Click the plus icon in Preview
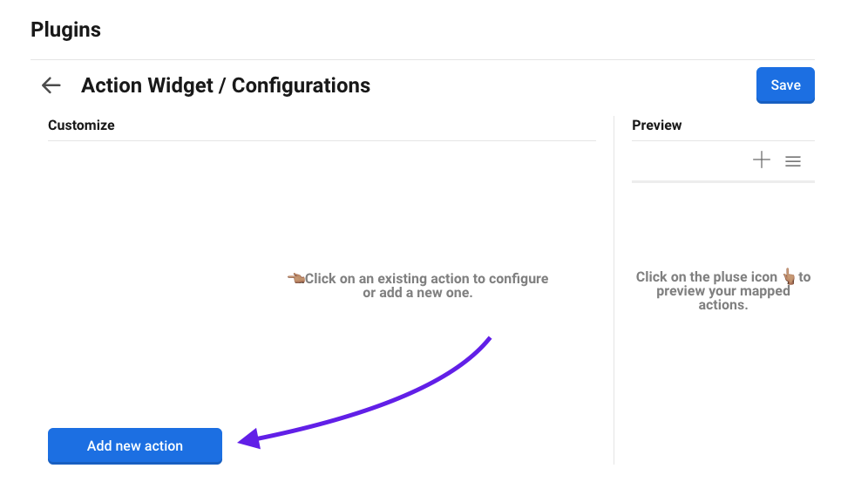This screenshot has height=482, width=868. [x=762, y=160]
